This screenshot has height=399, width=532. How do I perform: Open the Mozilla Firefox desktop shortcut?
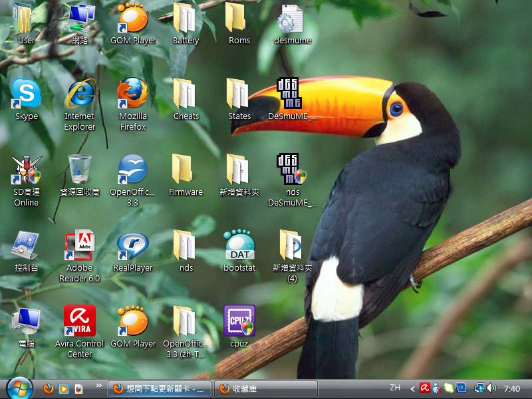[133, 94]
